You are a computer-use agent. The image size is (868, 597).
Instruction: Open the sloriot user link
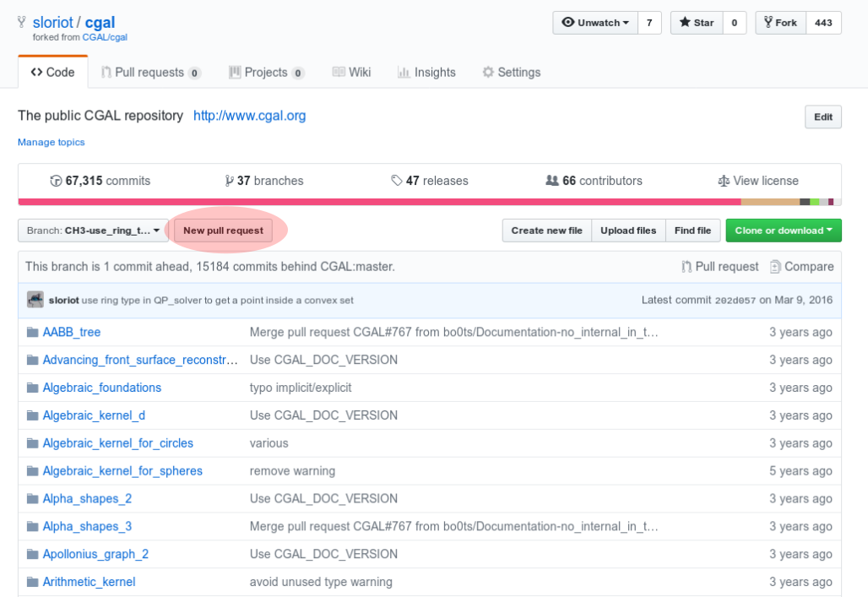pos(52,23)
